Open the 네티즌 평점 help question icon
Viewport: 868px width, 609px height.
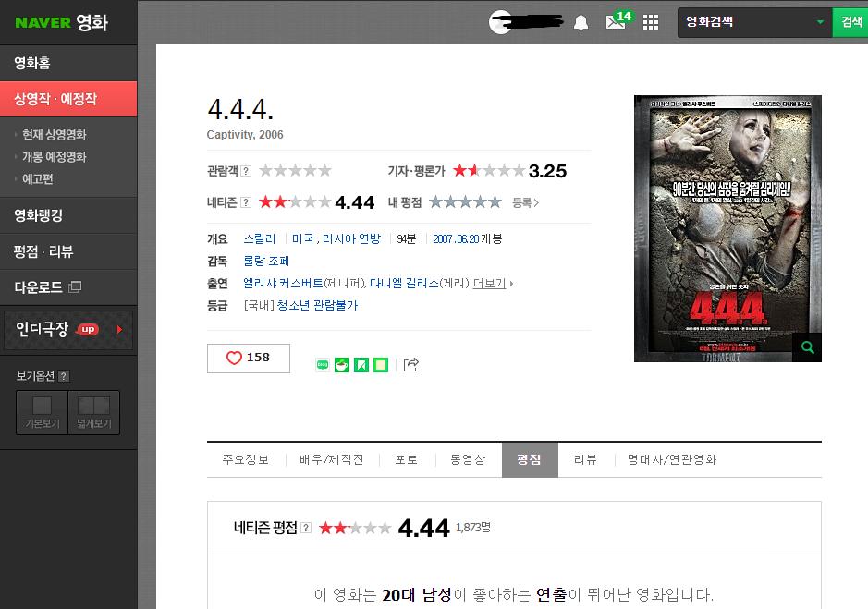[306, 528]
